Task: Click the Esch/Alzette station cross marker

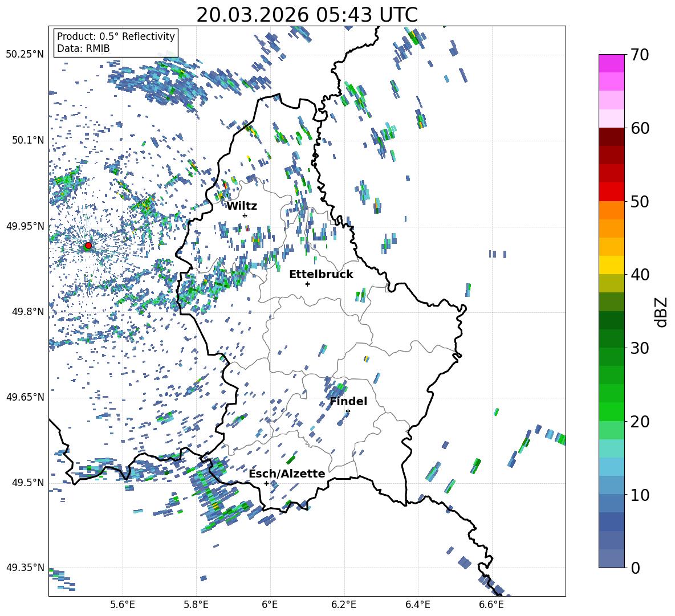Action: (266, 483)
